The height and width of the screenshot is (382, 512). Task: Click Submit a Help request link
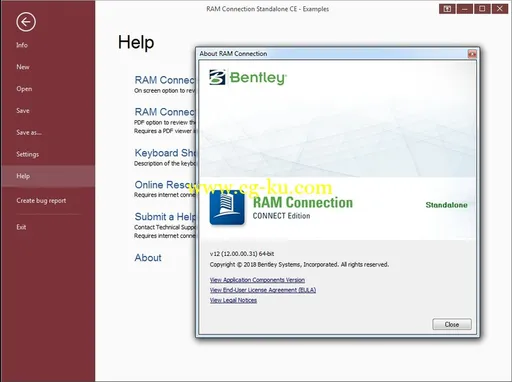pyautogui.click(x=165, y=217)
